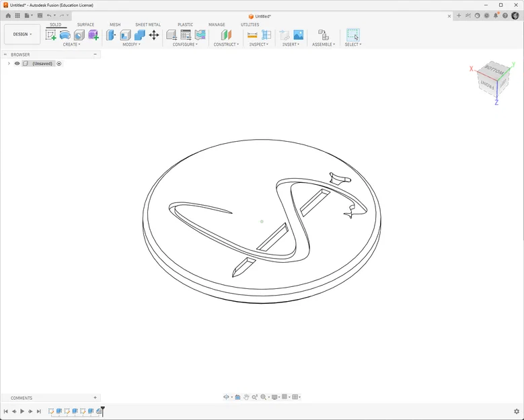Click the Insert Derive link icon

pos(285,35)
